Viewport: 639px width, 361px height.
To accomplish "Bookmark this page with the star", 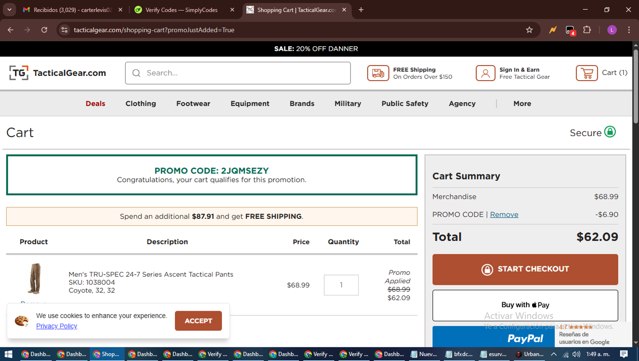I will coord(529,30).
